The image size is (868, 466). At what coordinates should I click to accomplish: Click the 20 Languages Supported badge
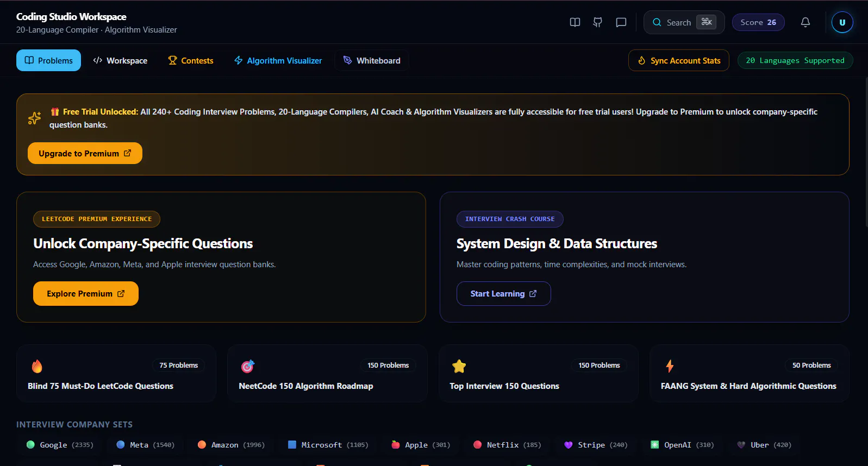(x=795, y=60)
